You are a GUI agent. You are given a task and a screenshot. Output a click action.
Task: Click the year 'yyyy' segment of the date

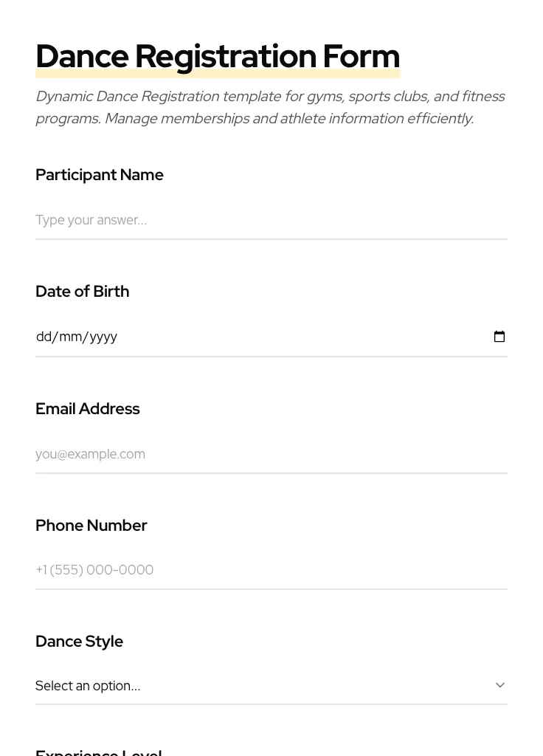tap(103, 337)
